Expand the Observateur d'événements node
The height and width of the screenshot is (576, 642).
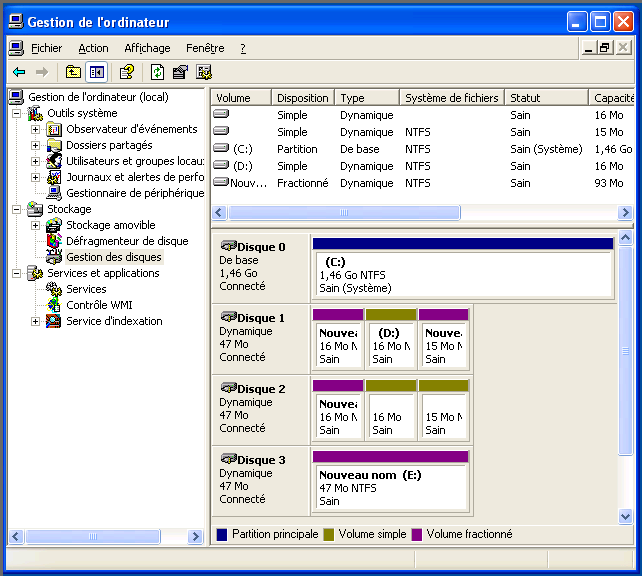35,129
